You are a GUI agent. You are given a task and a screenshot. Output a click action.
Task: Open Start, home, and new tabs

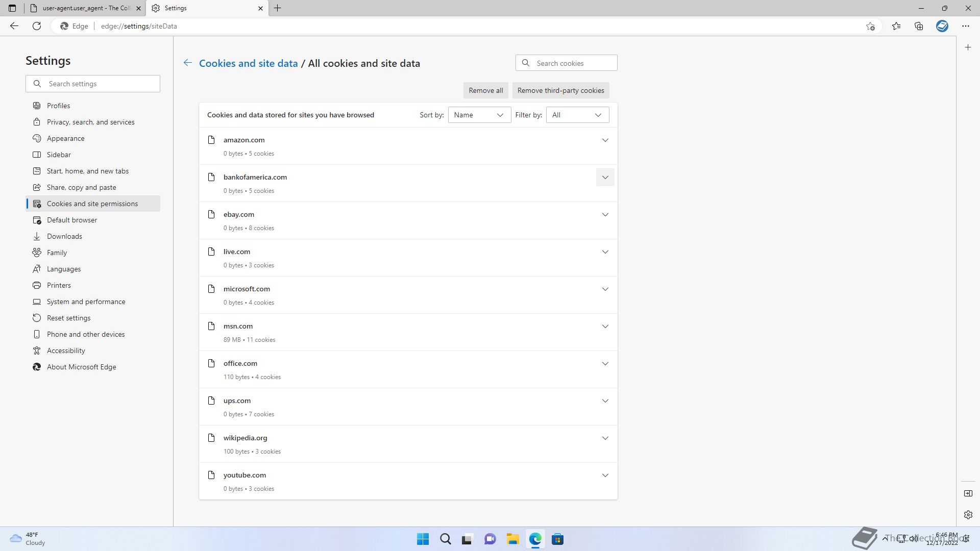[93, 171]
